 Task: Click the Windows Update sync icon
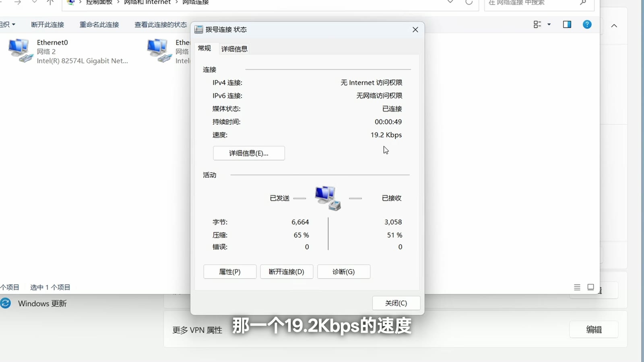[6, 303]
